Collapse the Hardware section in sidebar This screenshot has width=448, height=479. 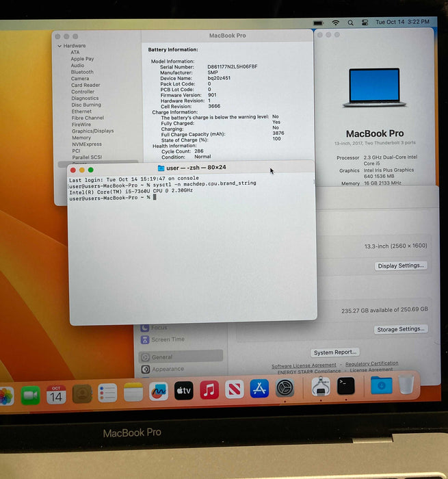pyautogui.click(x=60, y=46)
